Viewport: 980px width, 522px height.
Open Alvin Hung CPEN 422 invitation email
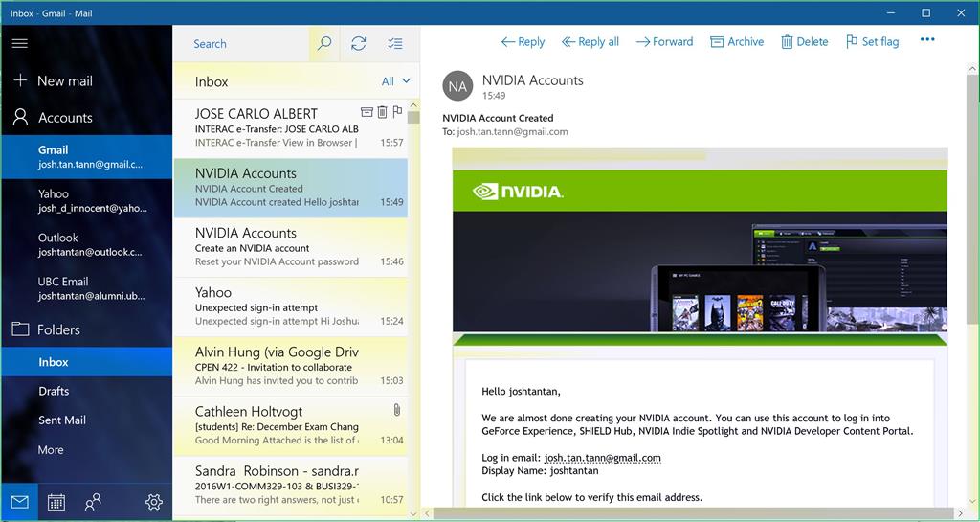point(291,366)
